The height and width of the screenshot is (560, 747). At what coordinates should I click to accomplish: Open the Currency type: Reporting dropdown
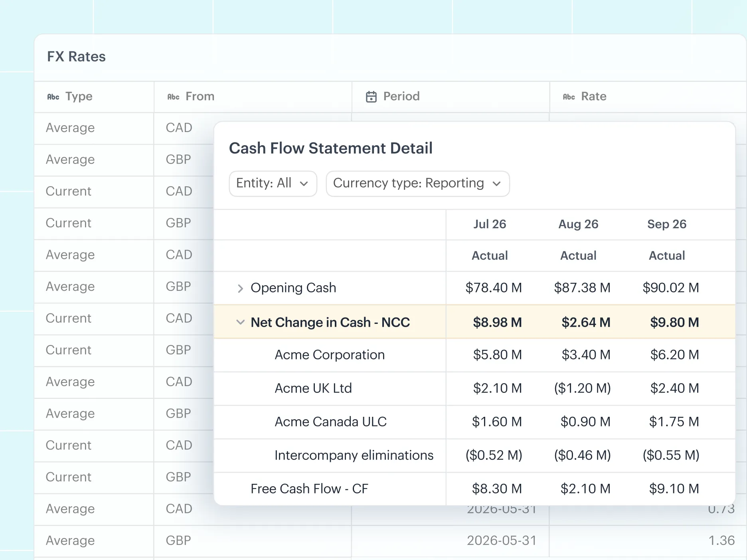417,183
